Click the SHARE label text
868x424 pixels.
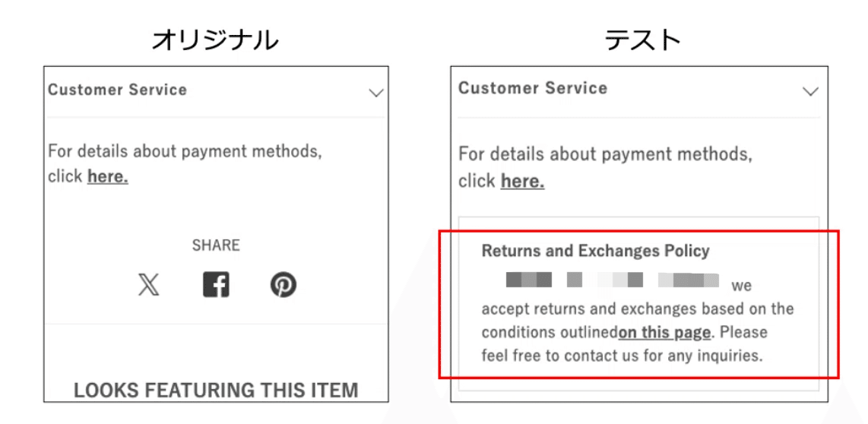point(216,245)
